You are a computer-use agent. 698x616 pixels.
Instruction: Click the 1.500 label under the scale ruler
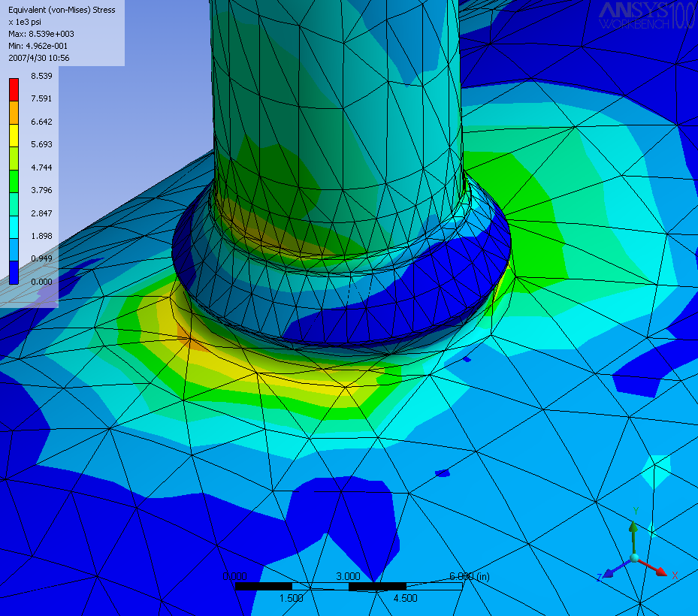pos(291,598)
